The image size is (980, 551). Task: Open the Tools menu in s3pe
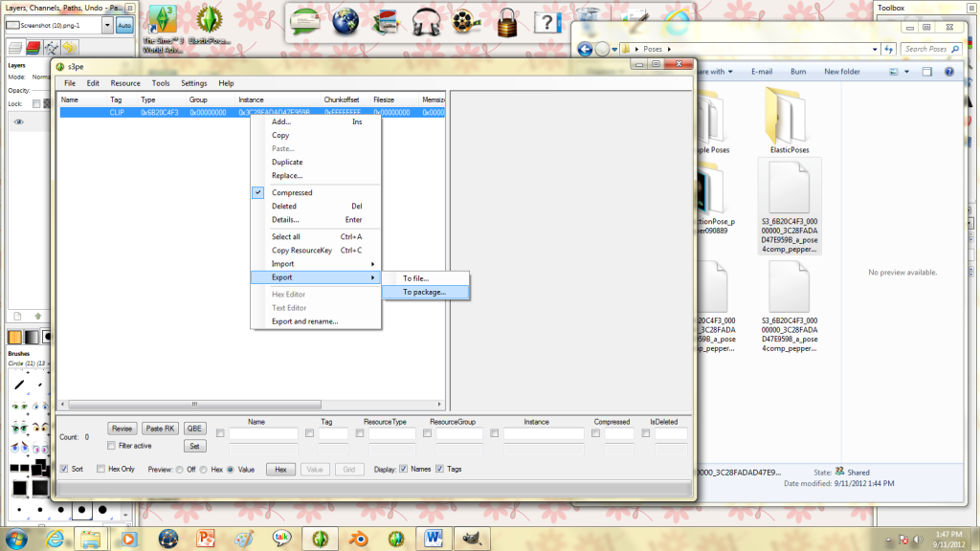pyautogui.click(x=161, y=83)
